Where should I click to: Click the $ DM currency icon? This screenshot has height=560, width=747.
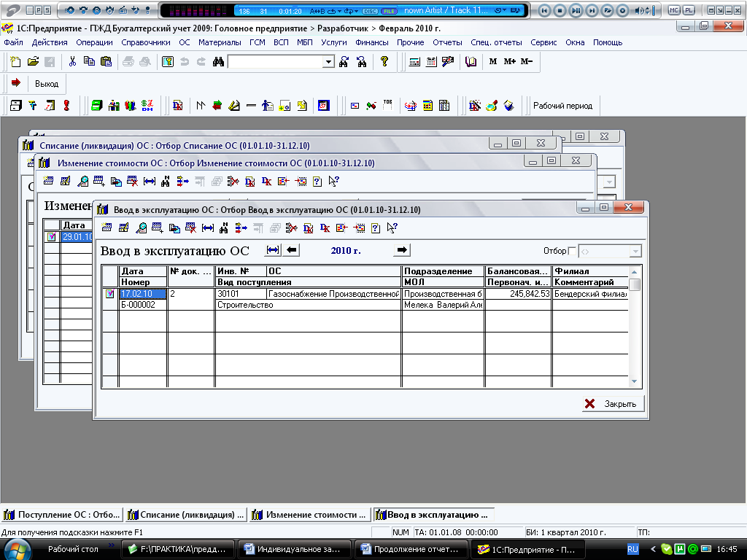point(147,106)
